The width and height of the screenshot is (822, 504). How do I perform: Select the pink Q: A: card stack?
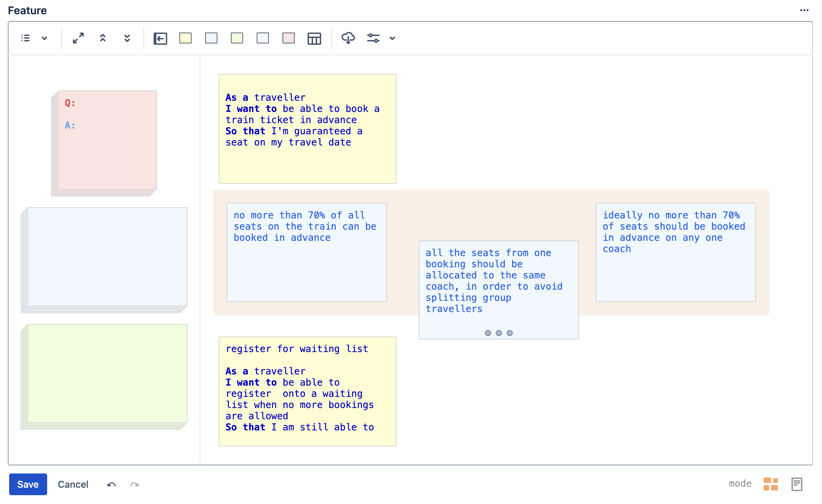pos(104,143)
